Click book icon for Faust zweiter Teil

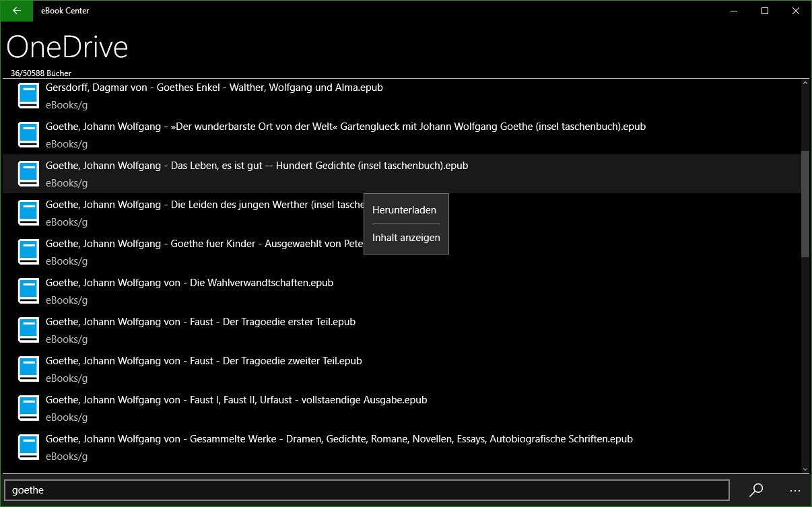(28, 369)
